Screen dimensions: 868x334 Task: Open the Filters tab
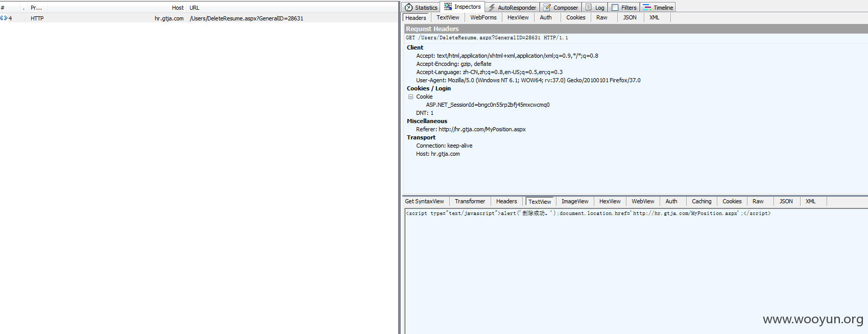[x=624, y=7]
